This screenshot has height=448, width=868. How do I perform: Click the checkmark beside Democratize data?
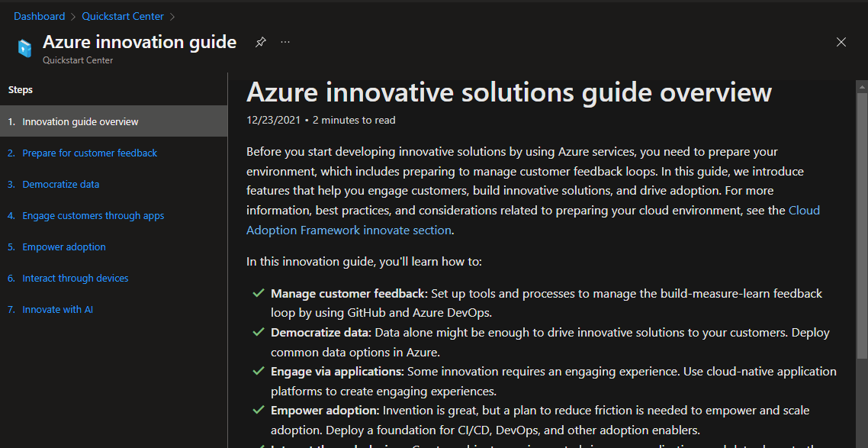258,333
